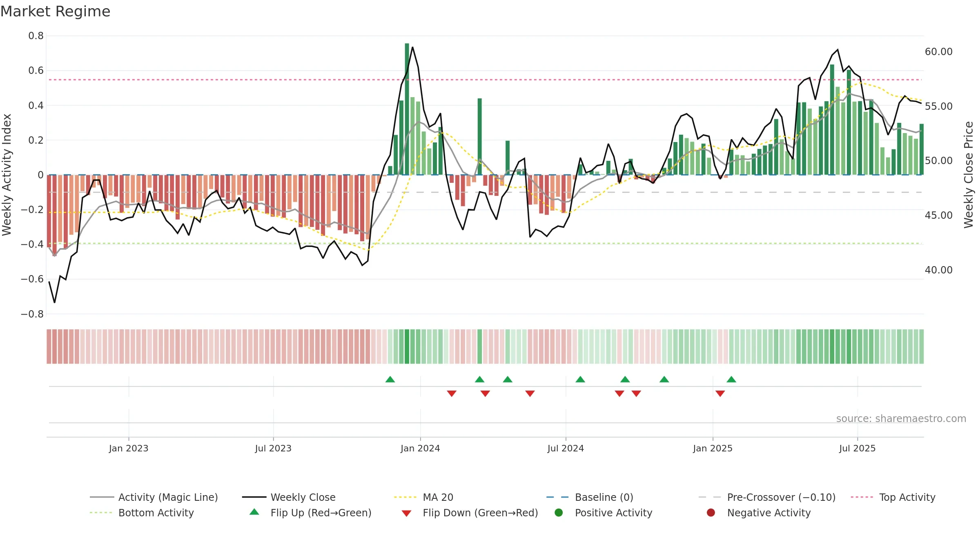Click the 45.00 price axis label

point(939,216)
